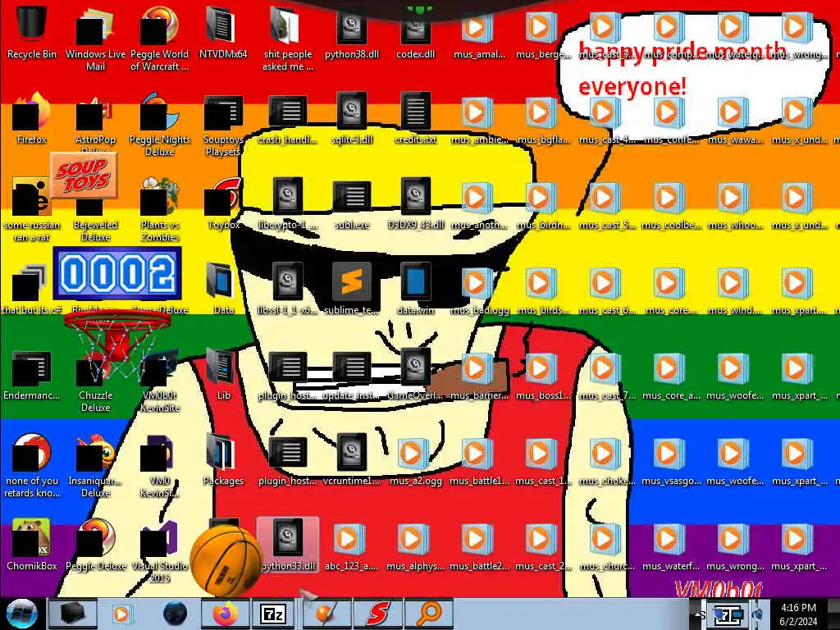Open the ChomikBox shortcut

point(32,545)
